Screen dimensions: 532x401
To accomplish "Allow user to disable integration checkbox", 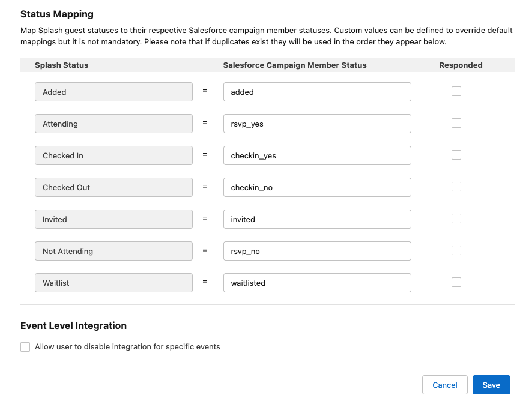I will pos(25,347).
